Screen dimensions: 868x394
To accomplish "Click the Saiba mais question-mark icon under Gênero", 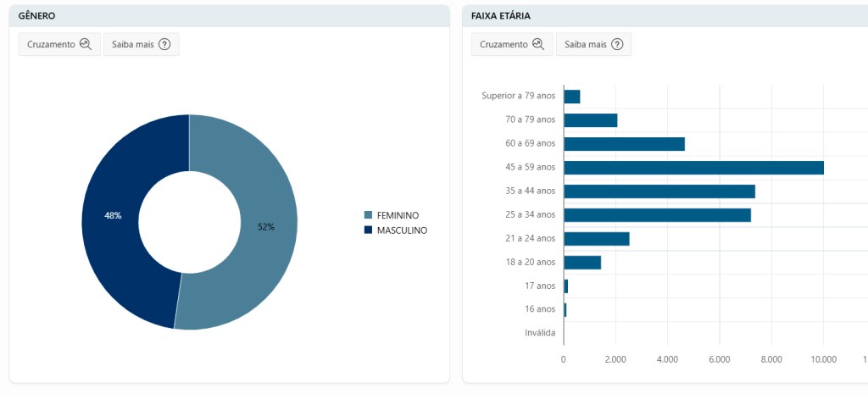I will (164, 45).
